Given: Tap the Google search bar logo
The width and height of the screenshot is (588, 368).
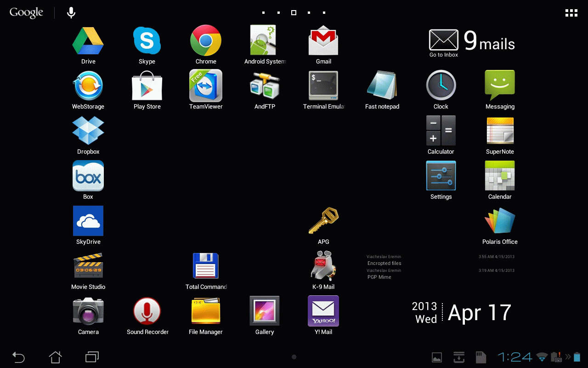Looking at the screenshot, I should click(26, 13).
